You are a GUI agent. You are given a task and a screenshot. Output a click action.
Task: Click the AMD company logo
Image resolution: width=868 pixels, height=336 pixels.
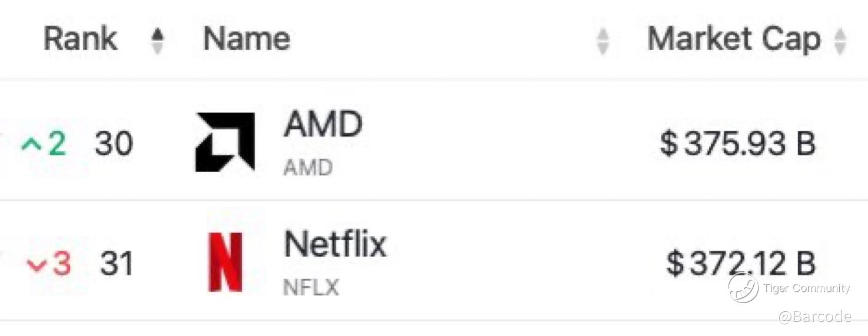(225, 142)
